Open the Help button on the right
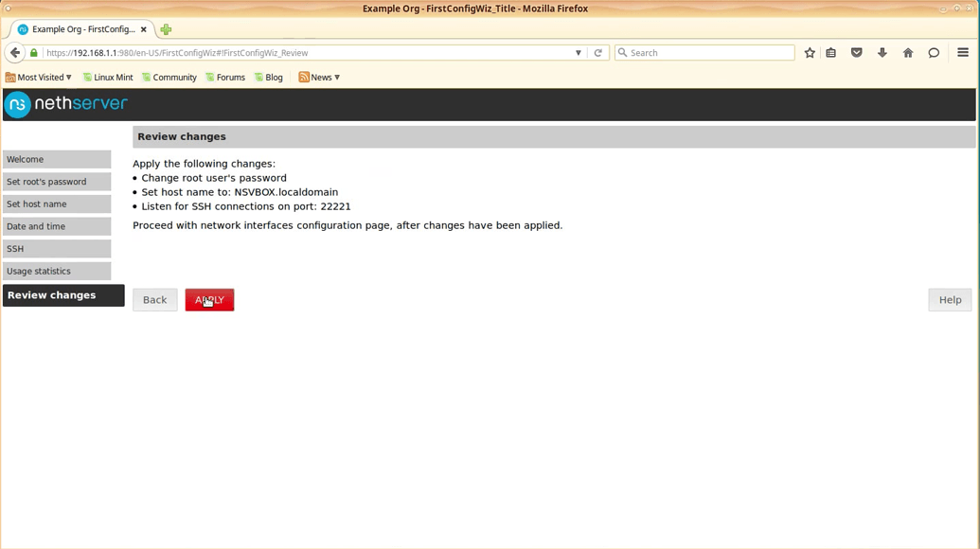Screen dimensions: 980x549 tap(950, 300)
